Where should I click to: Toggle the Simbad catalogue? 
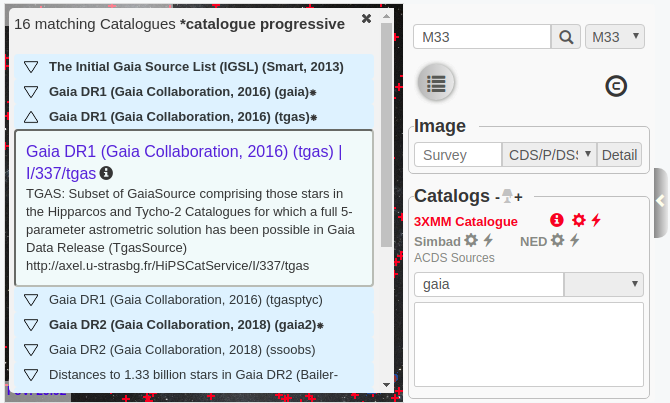click(x=437, y=241)
